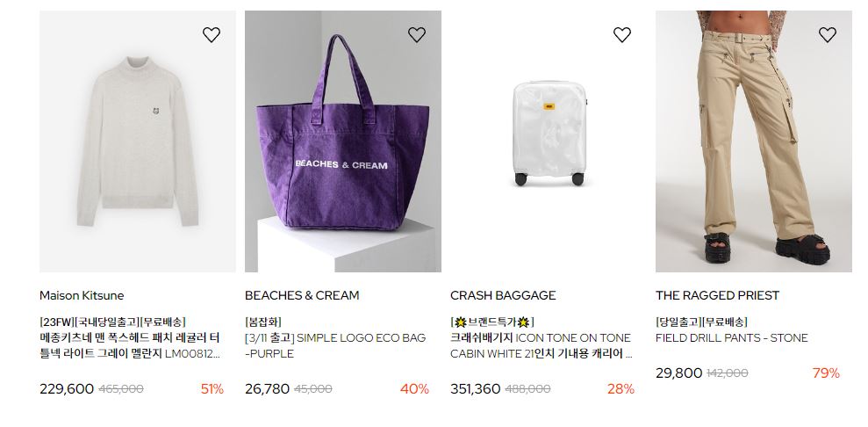
Task: Click the 229,600 sweater price
Action: click(x=67, y=389)
